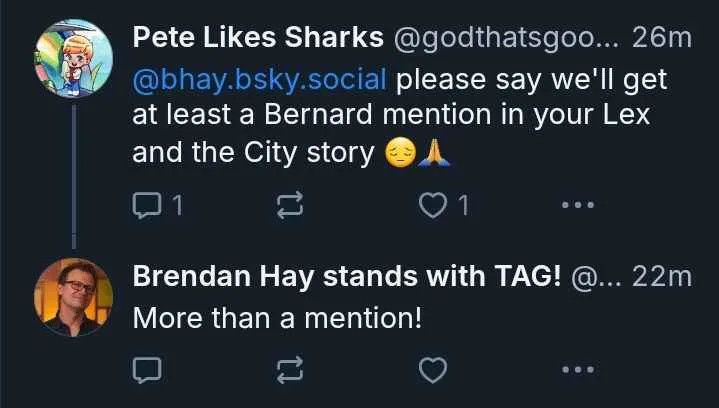Click the "Brendan Hay stands with TAG!" name
This screenshot has height=408, width=719.
coord(347,278)
